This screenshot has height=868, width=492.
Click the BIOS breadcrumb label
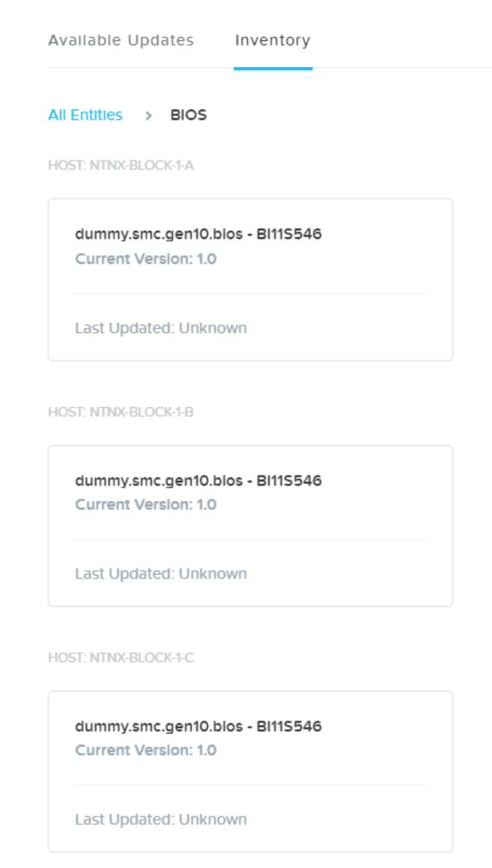(187, 115)
